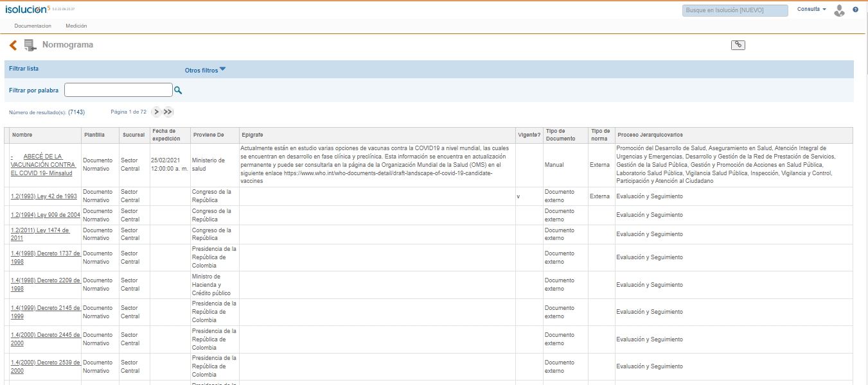The height and width of the screenshot is (385, 868).
Task: Click the Normograma document icon
Action: (x=30, y=45)
